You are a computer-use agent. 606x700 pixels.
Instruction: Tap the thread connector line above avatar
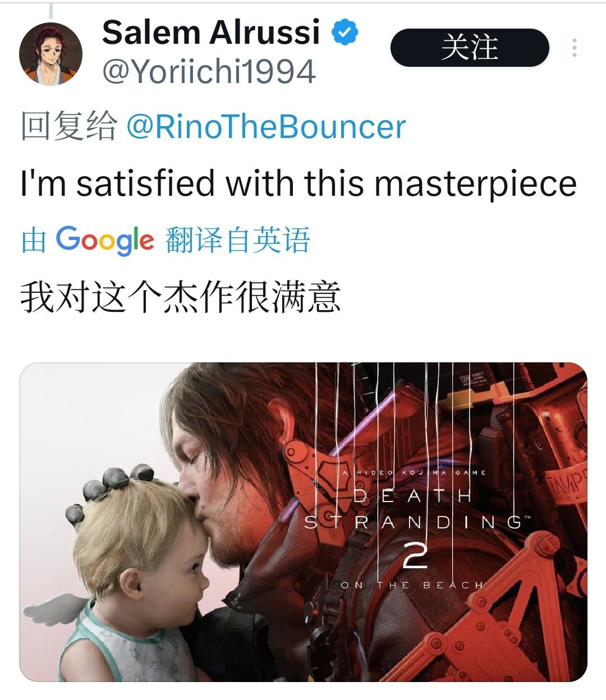(x=51, y=8)
